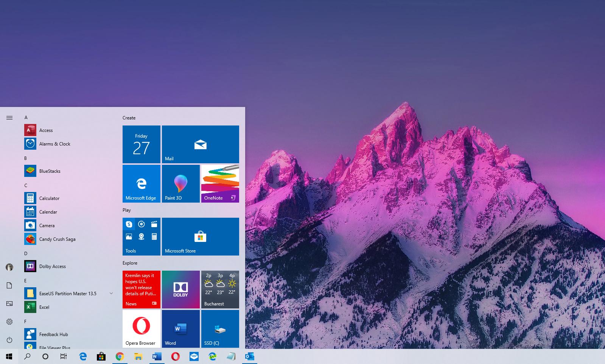Select the Create group header
This screenshot has width=605, height=364.
(129, 118)
